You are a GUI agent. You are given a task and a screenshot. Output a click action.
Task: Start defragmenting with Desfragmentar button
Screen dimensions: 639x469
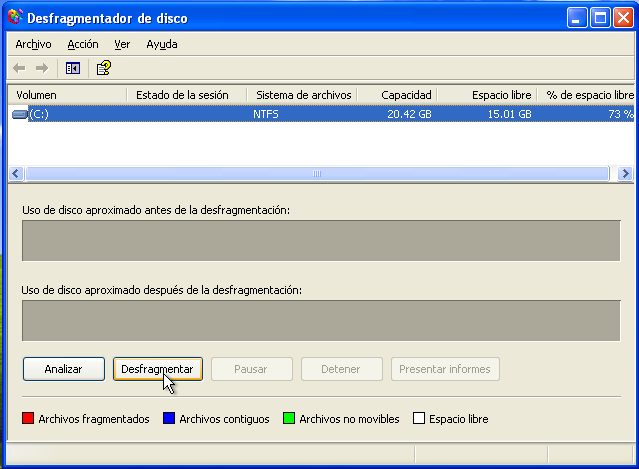[158, 369]
